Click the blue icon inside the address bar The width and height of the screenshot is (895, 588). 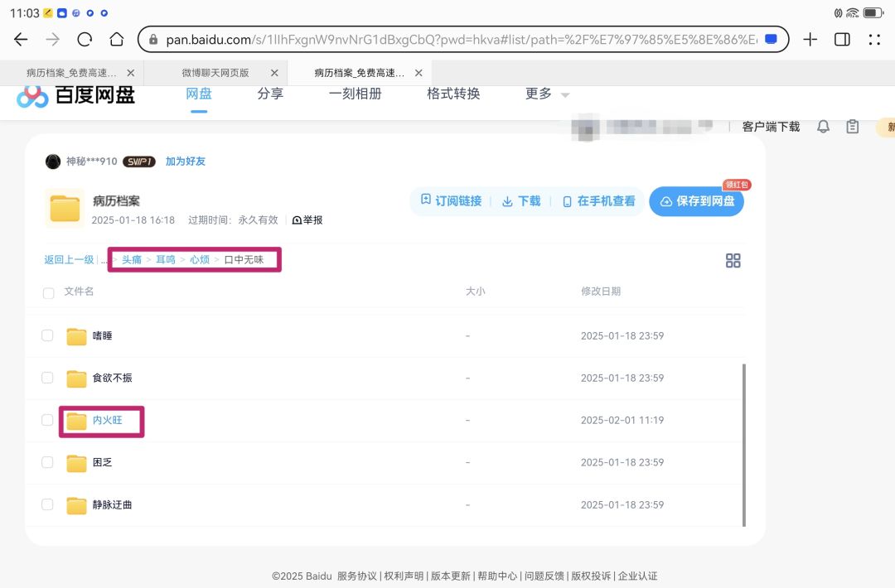point(771,40)
